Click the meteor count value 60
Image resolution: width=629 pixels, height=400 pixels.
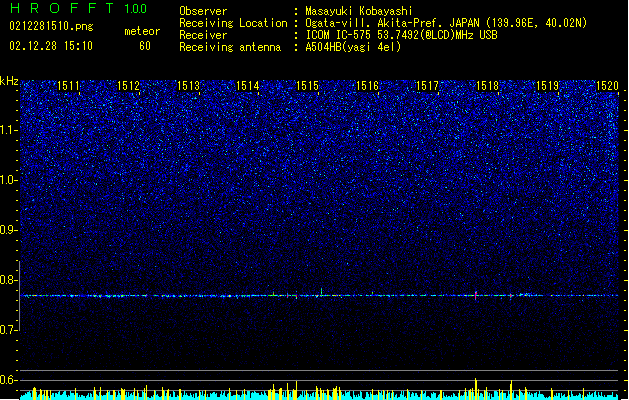(x=145, y=46)
